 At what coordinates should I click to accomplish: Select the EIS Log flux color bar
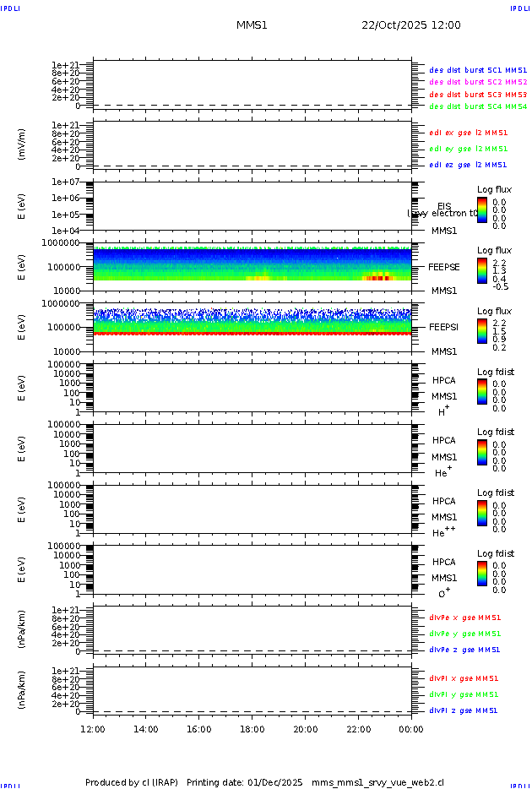482,210
